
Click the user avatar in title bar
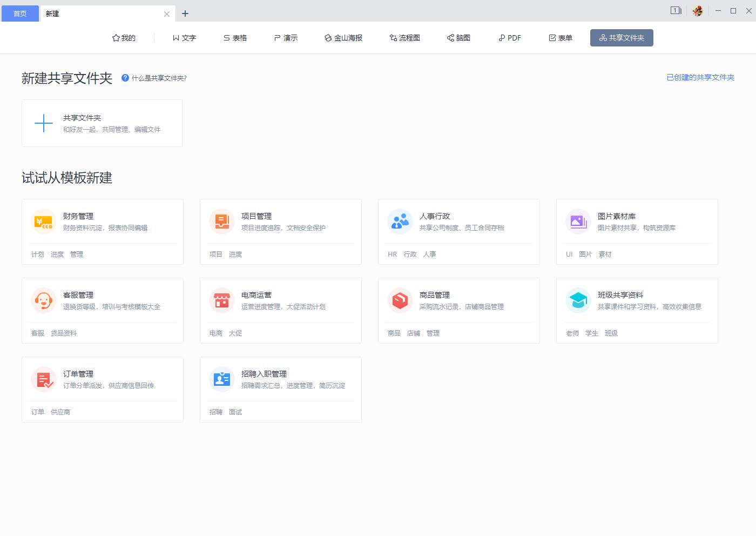(x=698, y=11)
